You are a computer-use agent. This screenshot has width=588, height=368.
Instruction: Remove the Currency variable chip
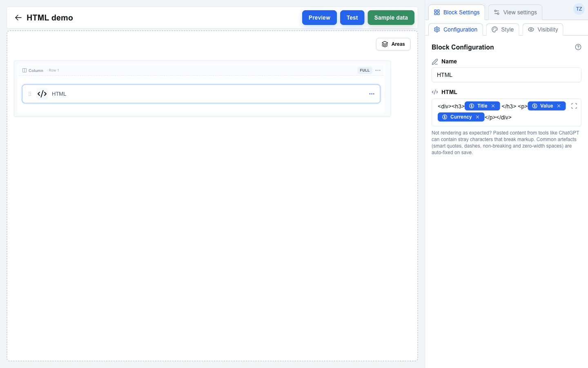click(477, 117)
